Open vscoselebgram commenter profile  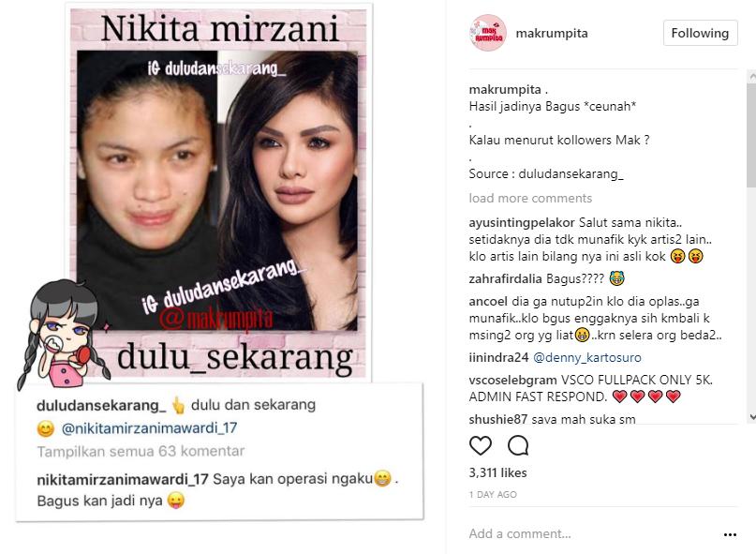pos(512,381)
